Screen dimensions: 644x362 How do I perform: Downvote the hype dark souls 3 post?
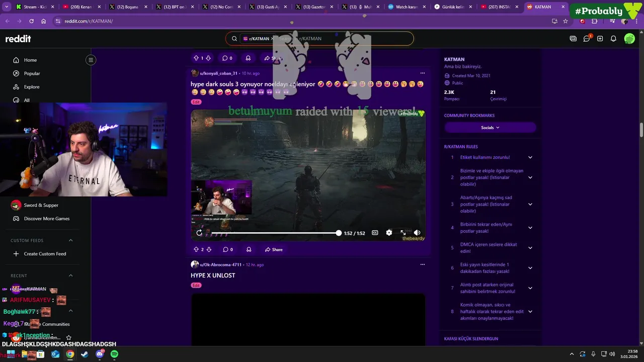[209, 249]
